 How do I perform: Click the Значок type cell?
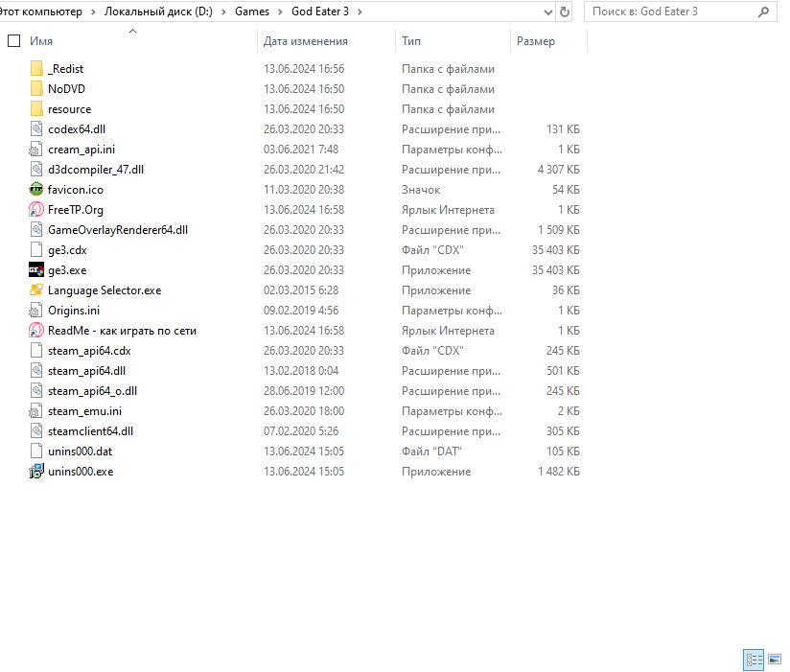click(421, 190)
